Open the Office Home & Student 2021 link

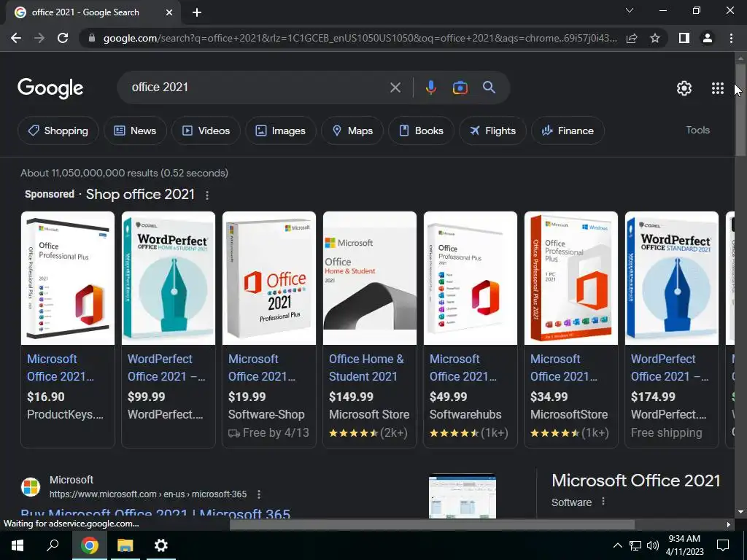[366, 367]
